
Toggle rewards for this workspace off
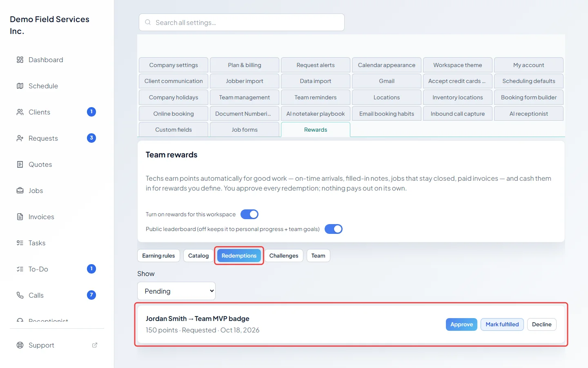pyautogui.click(x=249, y=214)
